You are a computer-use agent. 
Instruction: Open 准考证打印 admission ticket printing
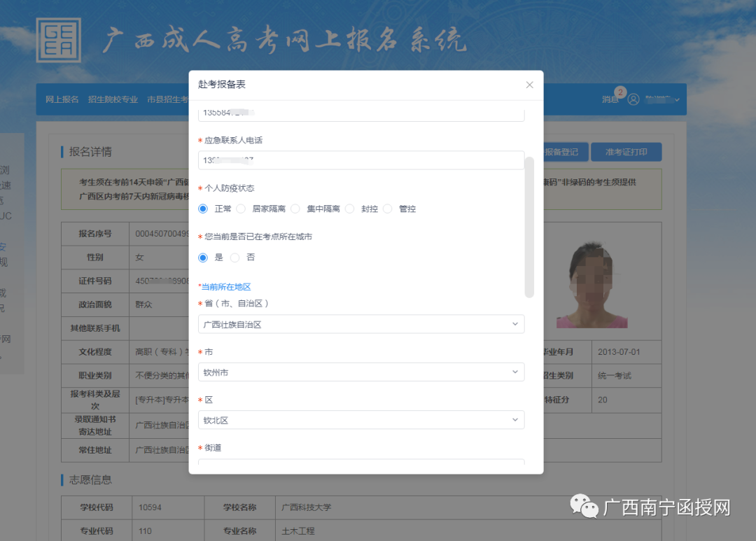pos(626,152)
